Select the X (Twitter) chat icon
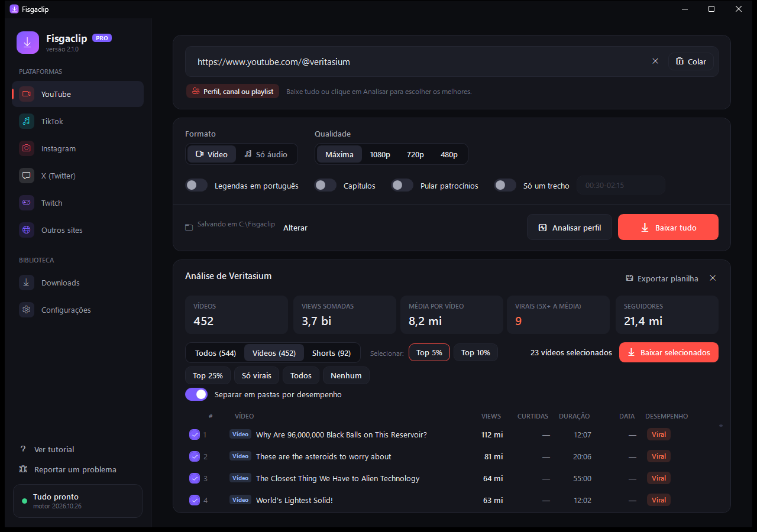Viewport: 757px width, 532px height. (26, 176)
